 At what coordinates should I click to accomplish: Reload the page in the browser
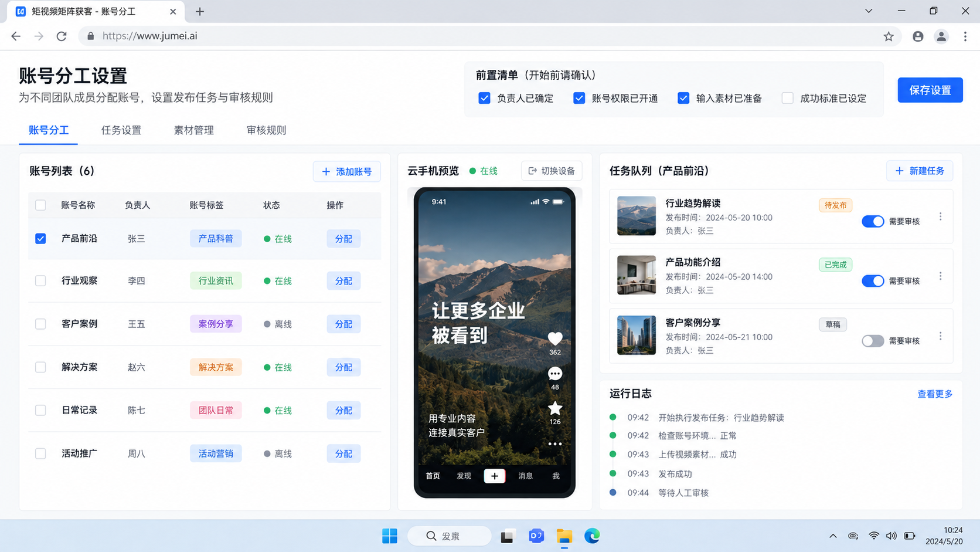click(x=62, y=36)
